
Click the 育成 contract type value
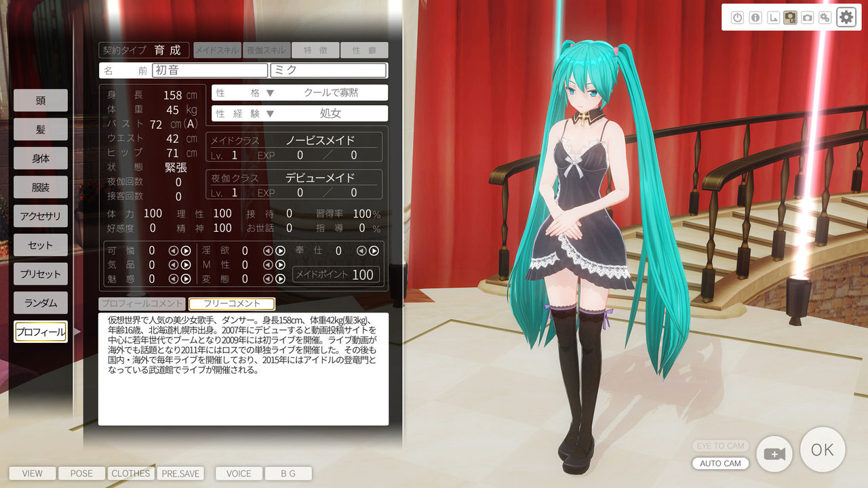167,50
